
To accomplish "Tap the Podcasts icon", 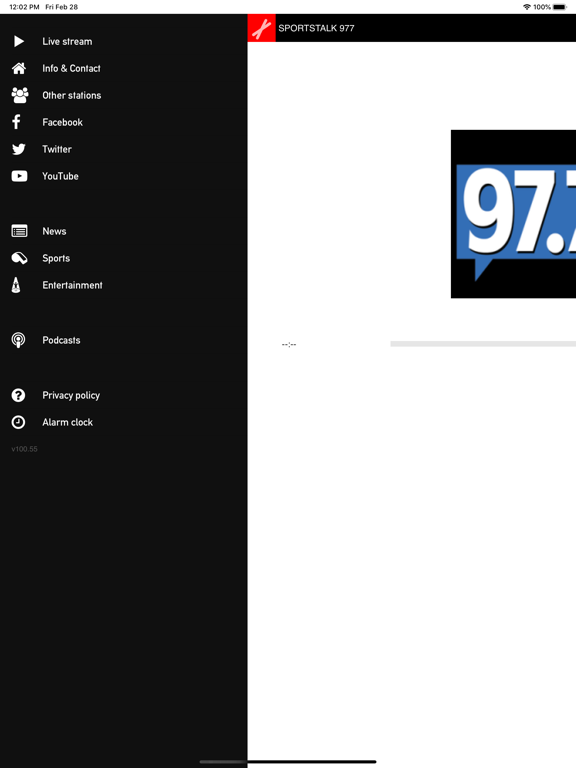I will 19,340.
